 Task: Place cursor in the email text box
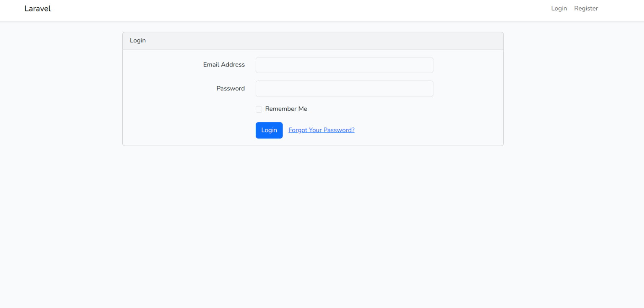tap(344, 65)
